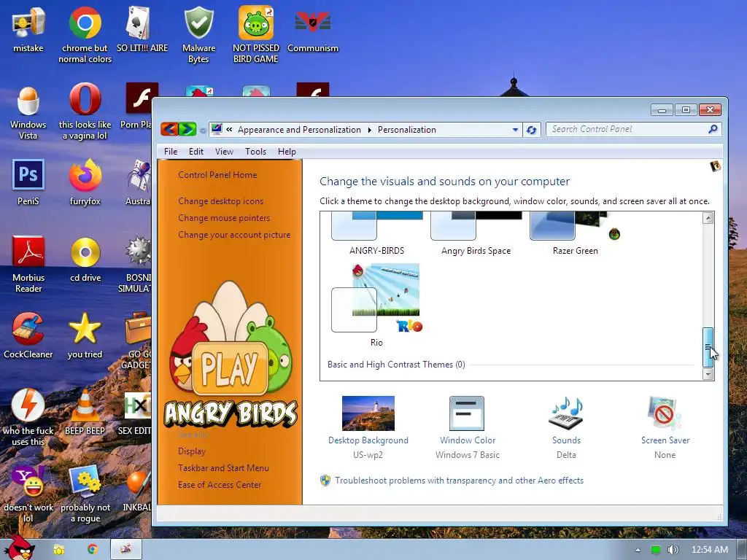Click the help icon at top right
Image resolution: width=747 pixels, height=560 pixels.
pyautogui.click(x=715, y=166)
